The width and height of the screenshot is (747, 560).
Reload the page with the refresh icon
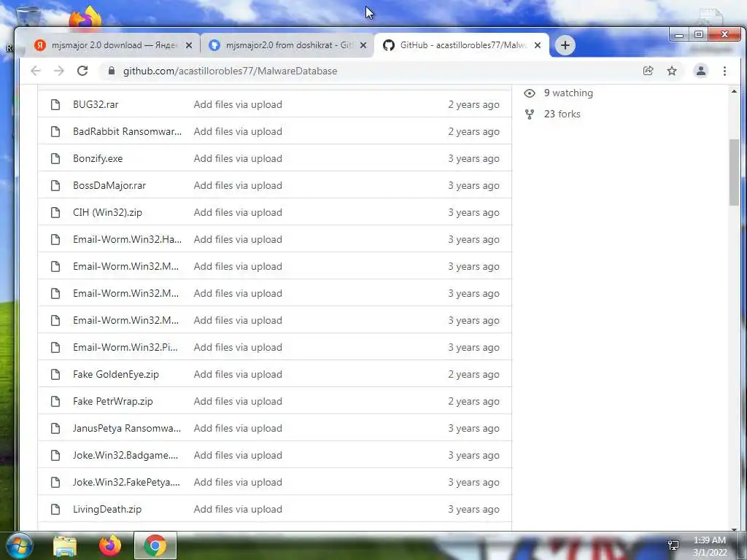point(82,71)
